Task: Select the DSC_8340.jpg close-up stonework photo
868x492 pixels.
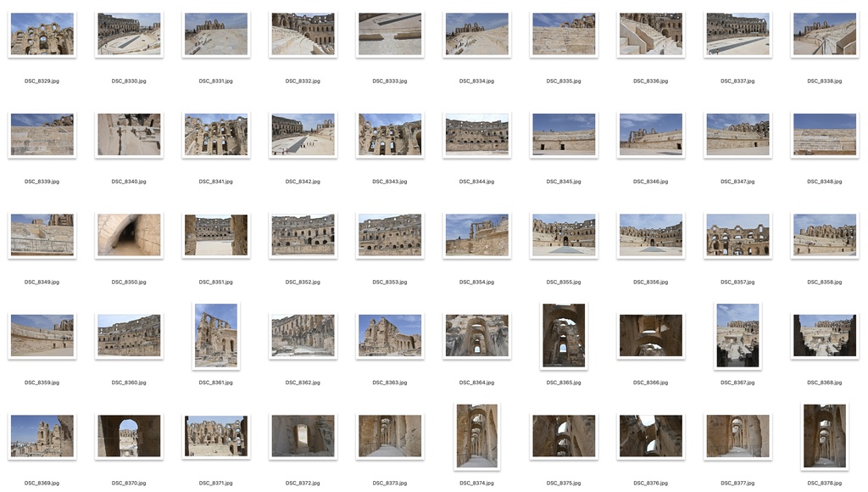Action: 128,134
